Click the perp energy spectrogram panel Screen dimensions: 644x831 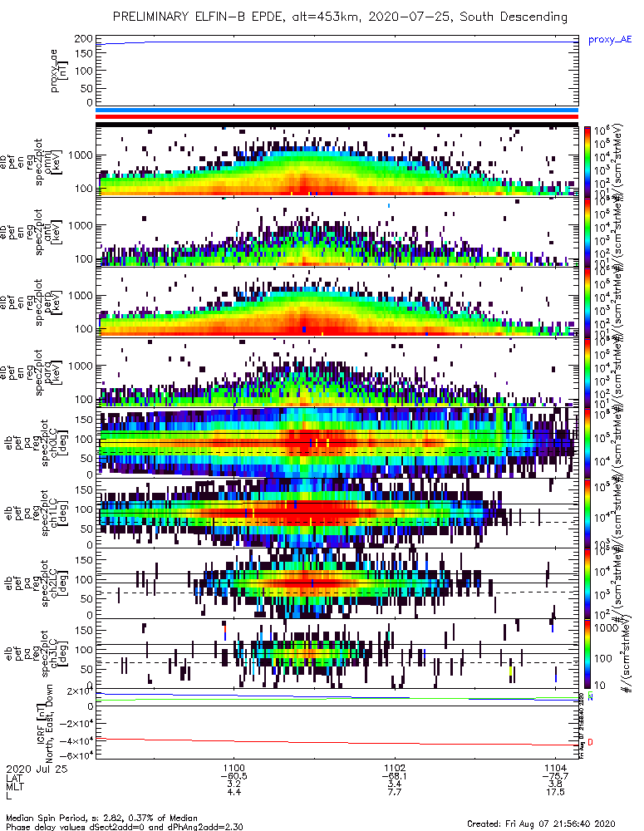click(x=337, y=302)
